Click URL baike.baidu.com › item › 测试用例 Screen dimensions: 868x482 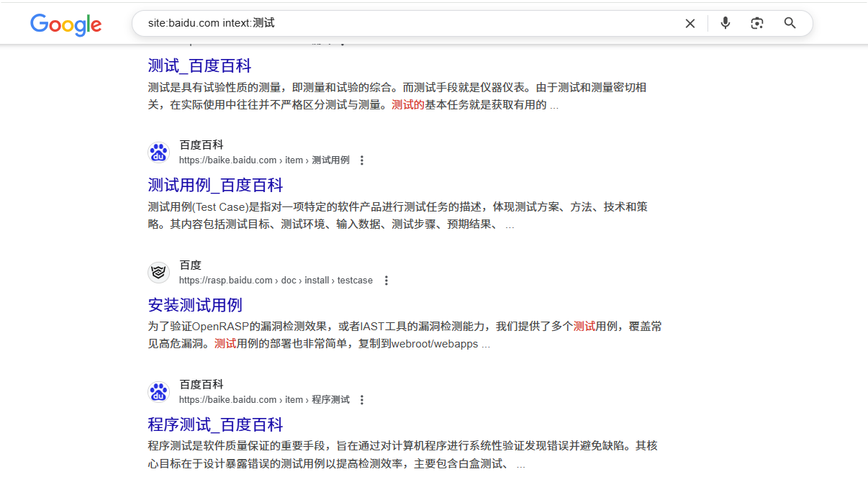tap(264, 160)
